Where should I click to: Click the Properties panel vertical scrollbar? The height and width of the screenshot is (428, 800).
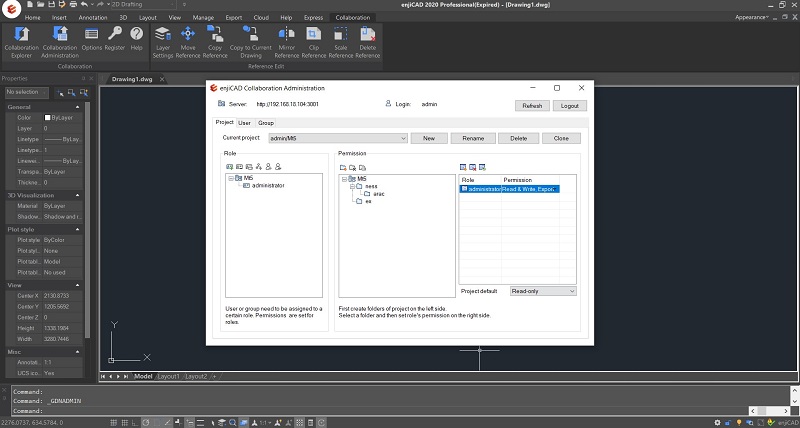[87, 219]
